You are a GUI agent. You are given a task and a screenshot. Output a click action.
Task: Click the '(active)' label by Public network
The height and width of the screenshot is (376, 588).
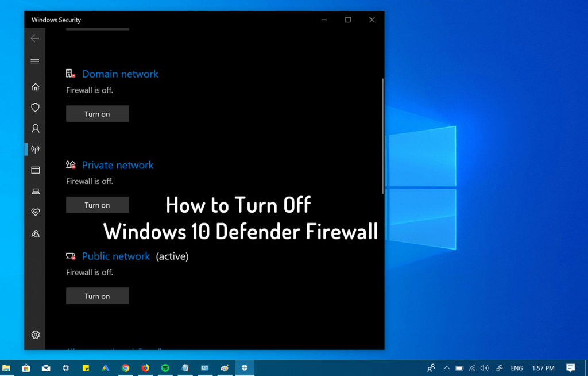(172, 256)
